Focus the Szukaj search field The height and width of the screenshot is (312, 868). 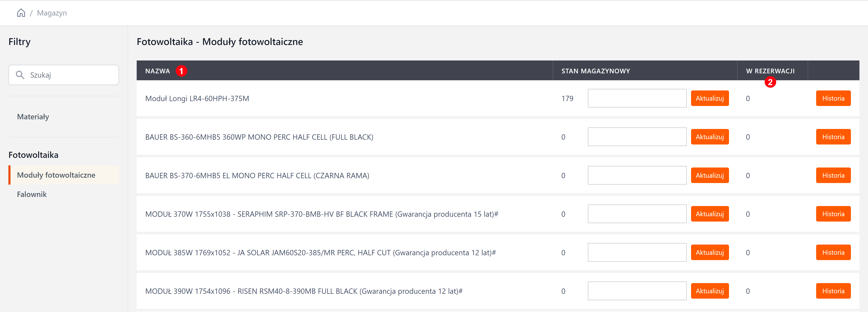click(x=71, y=75)
